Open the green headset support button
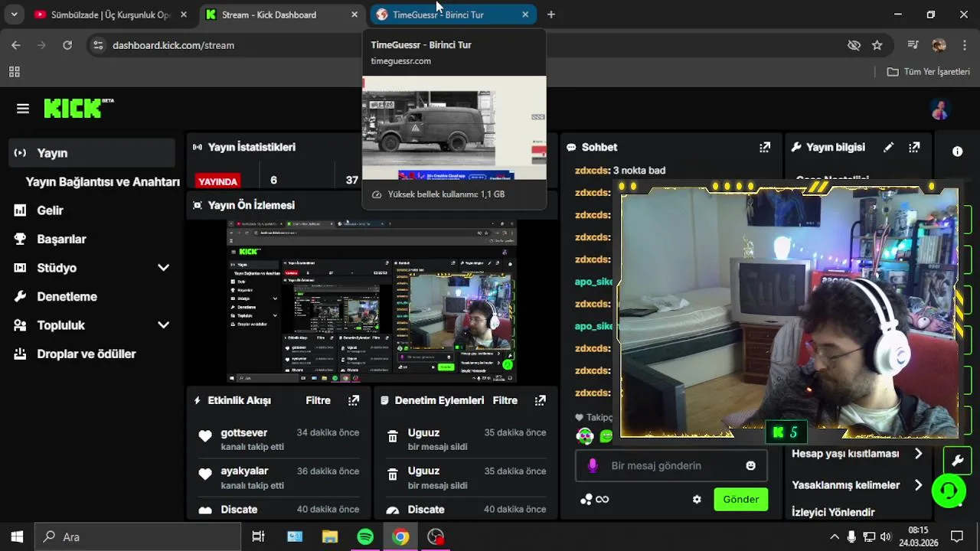 coord(949,491)
